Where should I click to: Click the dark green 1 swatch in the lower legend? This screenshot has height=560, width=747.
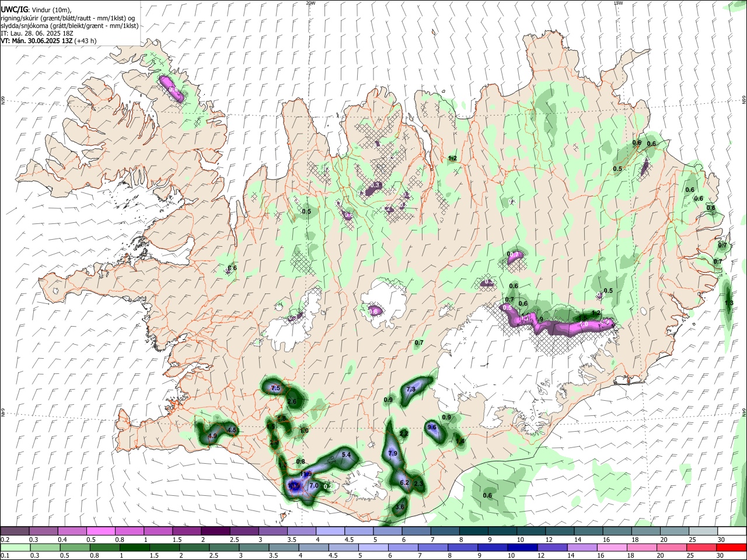tap(135, 547)
